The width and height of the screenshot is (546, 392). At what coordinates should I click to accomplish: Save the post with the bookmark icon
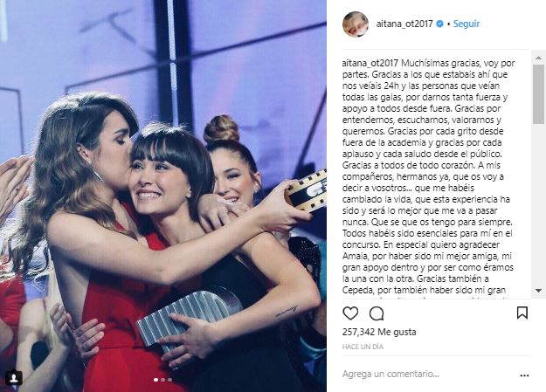(522, 313)
